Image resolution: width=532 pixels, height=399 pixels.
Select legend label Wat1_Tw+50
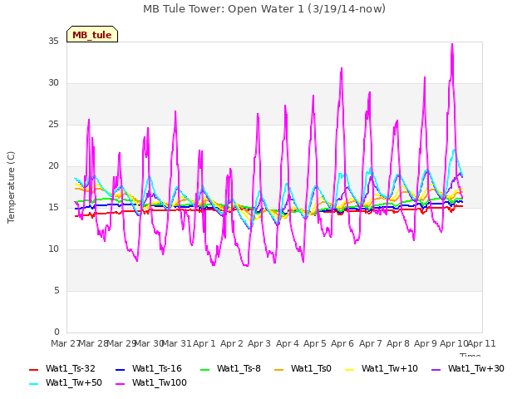(74, 383)
